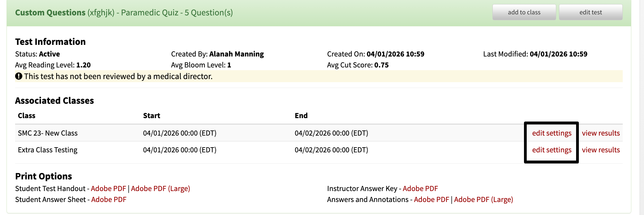Open Student Test Handout Adobe PDF (Large)

pyautogui.click(x=160, y=189)
